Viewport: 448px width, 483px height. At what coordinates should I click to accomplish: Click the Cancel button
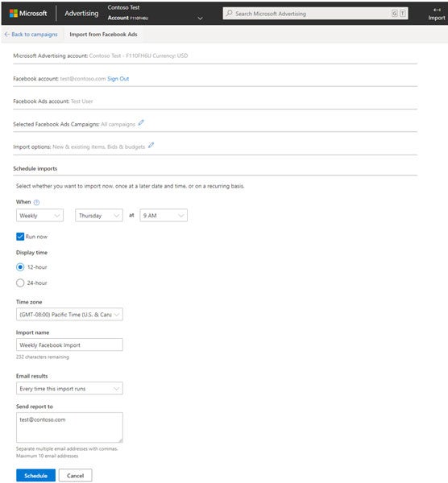76,475
